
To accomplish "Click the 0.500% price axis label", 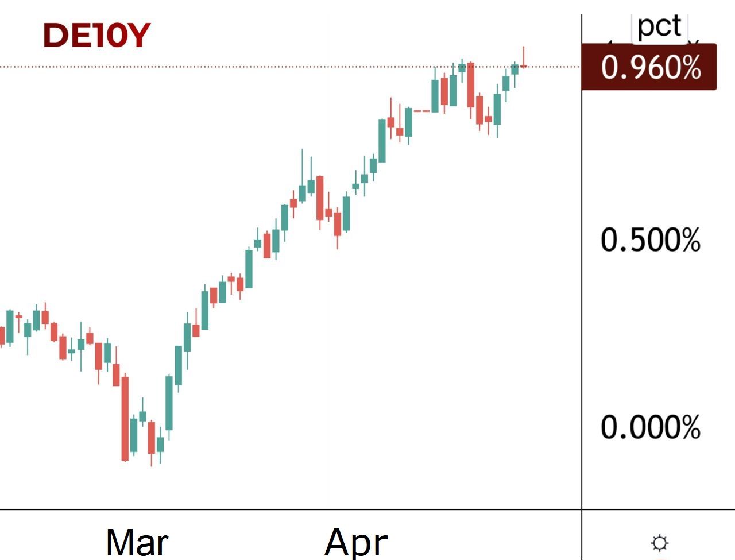I will coord(650,240).
